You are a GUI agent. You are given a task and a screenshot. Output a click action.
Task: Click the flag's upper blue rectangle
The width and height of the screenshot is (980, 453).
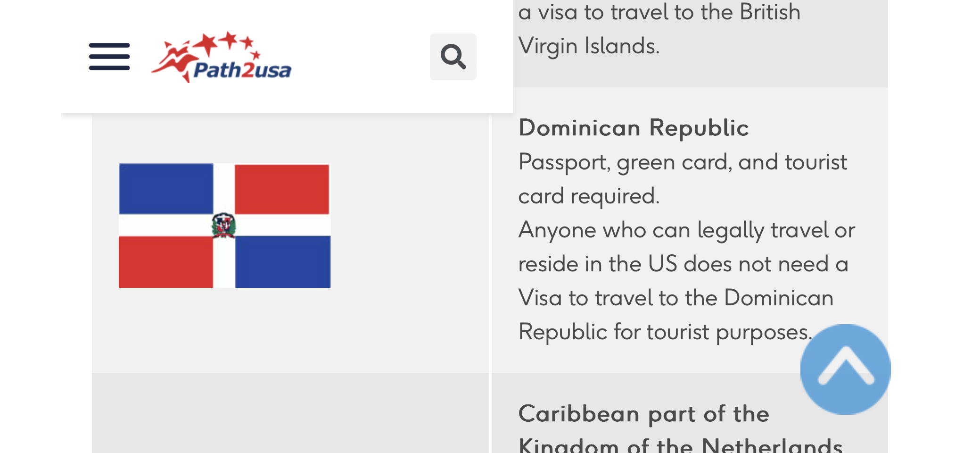coord(166,189)
